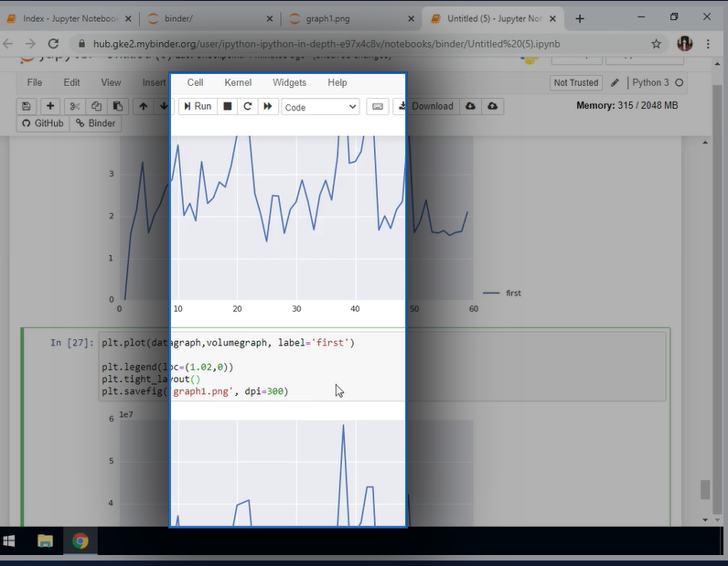Click the Not Trusted notebook button
This screenshot has width=728, height=566.
tap(575, 82)
